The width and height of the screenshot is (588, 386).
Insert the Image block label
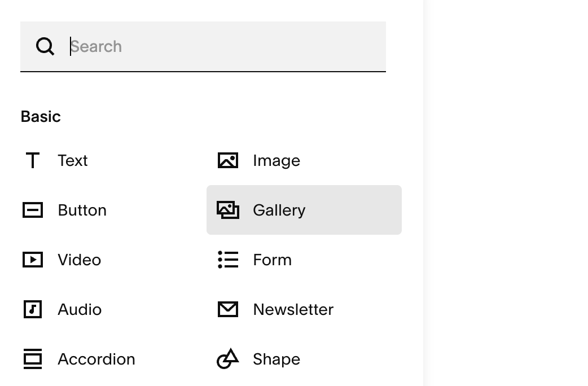[277, 161]
